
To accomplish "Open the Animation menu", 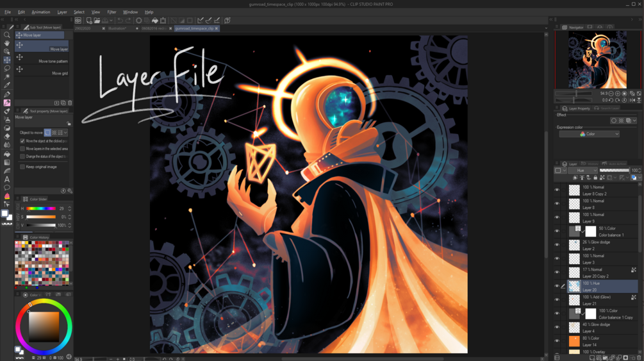I will click(x=40, y=12).
